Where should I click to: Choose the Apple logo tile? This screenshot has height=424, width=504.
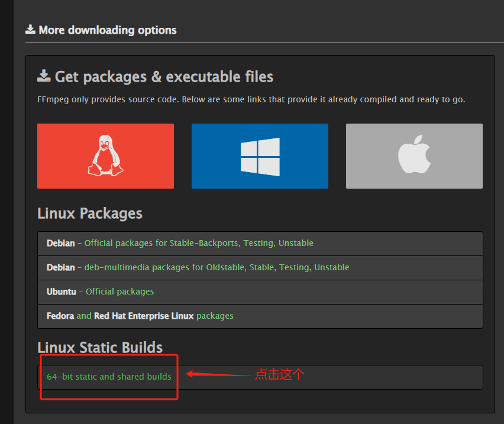tap(414, 156)
